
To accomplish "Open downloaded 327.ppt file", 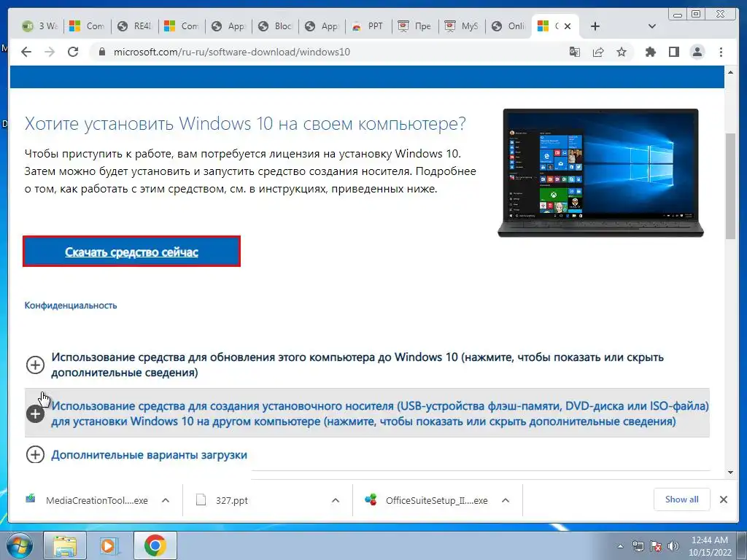I will click(x=222, y=500).
